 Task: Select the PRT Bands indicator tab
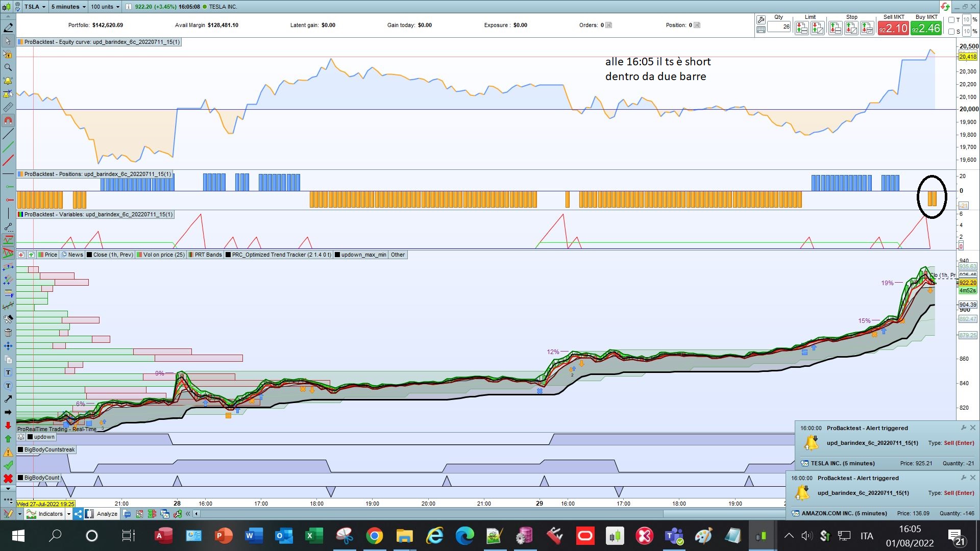pos(205,255)
